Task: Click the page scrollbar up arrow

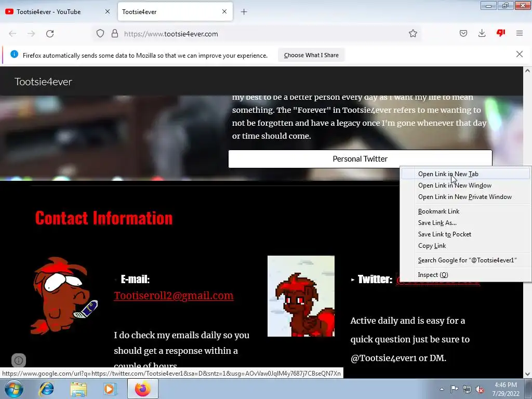Action: pyautogui.click(x=527, y=71)
